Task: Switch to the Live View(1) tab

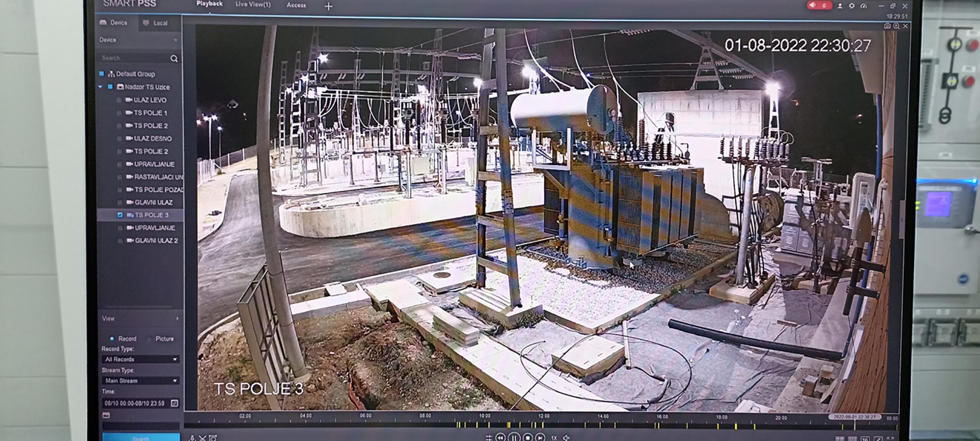Action: click(253, 5)
